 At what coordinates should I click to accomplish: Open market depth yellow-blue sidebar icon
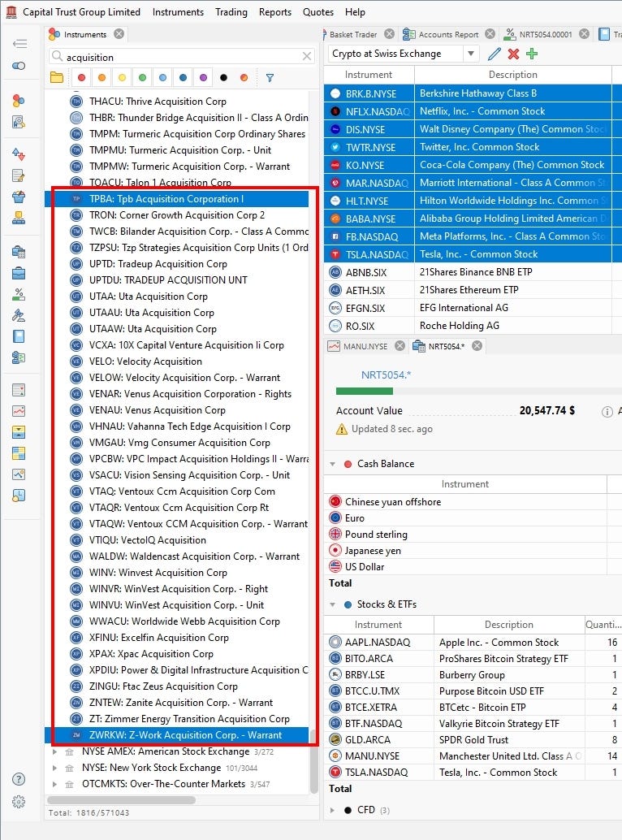(x=18, y=432)
